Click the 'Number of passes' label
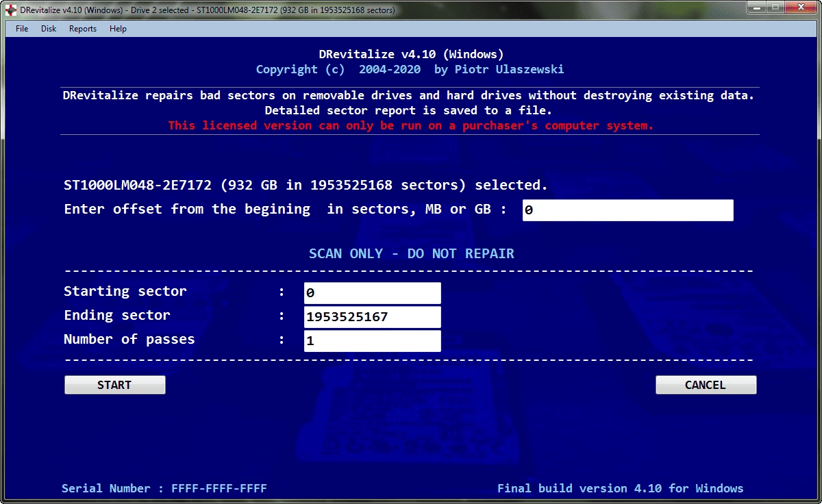 click(129, 339)
